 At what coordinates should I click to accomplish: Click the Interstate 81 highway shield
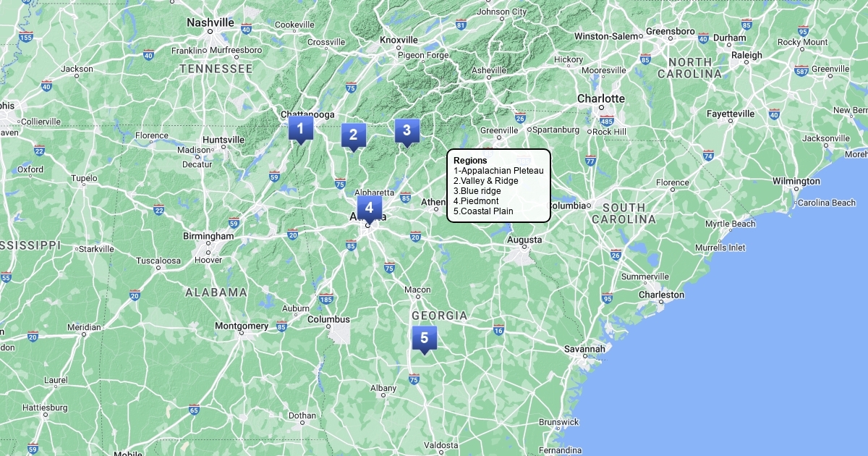coord(461,25)
